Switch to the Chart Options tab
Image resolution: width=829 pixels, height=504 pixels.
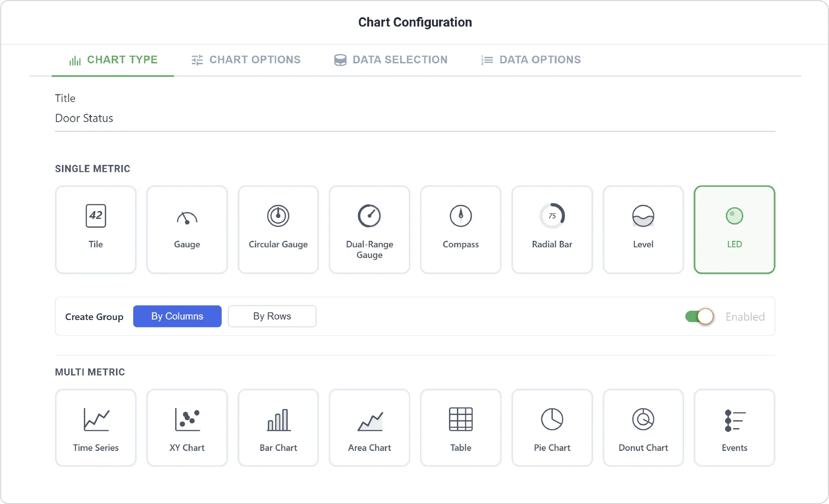coord(246,60)
